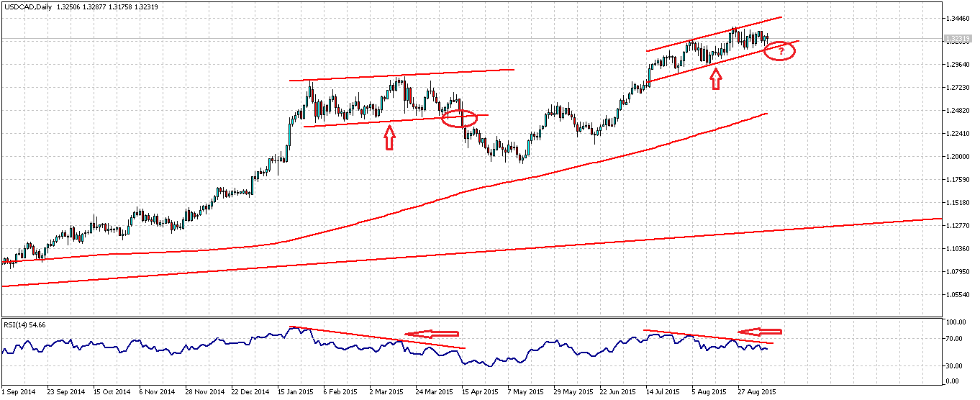Click the 1.05540 price axis label
Screen dimensions: 980x400
pos(958,295)
